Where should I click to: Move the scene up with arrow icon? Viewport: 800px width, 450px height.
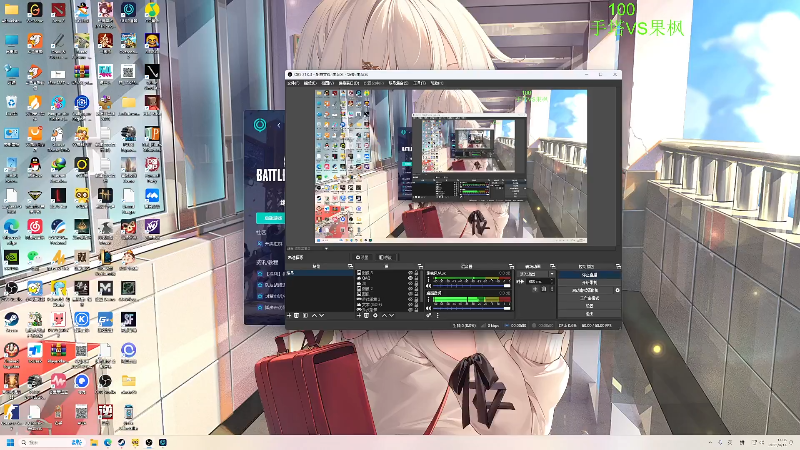tap(314, 315)
